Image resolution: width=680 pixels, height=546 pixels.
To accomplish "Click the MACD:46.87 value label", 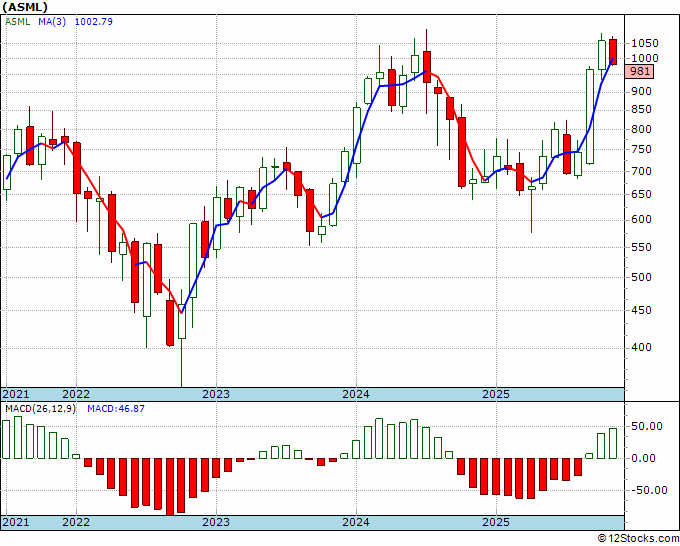I will coord(116,409).
